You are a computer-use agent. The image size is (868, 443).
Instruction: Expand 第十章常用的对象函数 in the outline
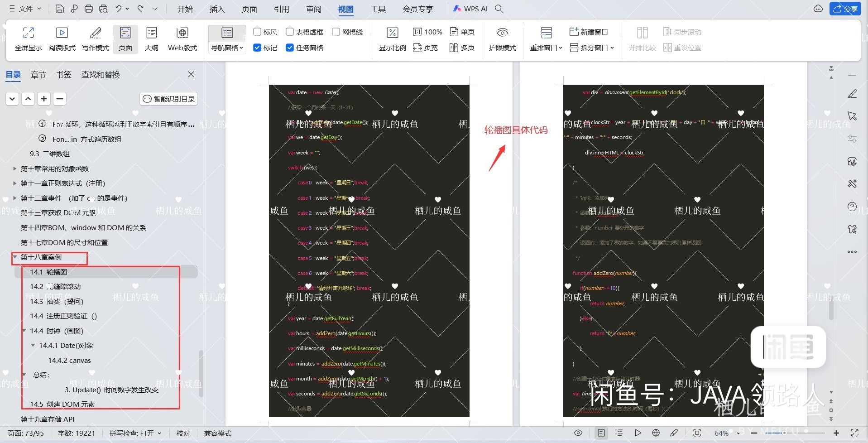15,169
